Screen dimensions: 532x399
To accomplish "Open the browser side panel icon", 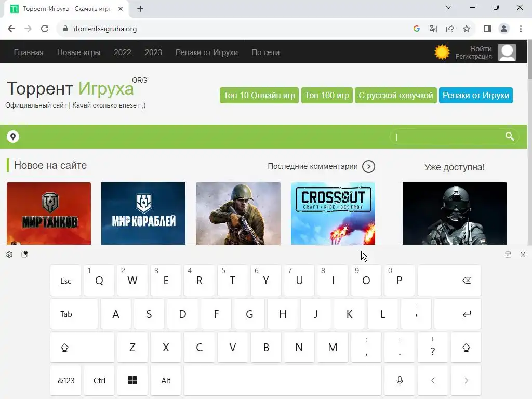I will click(487, 29).
